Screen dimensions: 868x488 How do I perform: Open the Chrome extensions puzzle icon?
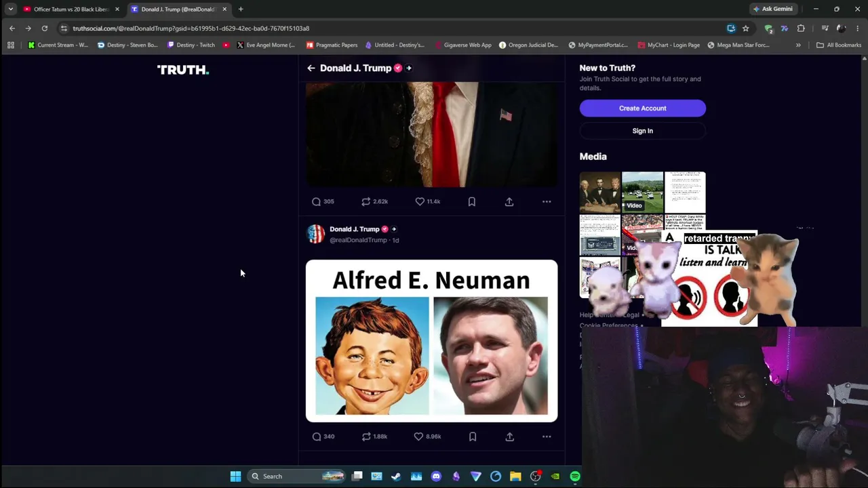pyautogui.click(x=801, y=28)
